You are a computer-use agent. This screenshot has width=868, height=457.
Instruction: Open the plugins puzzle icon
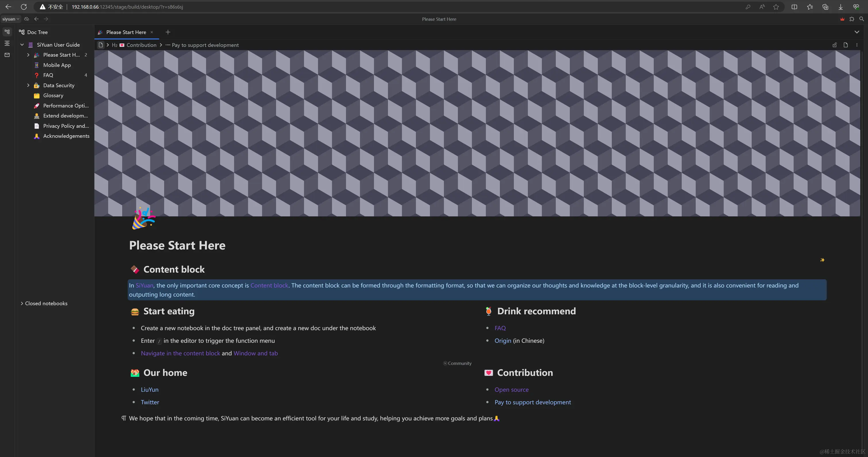pyautogui.click(x=852, y=19)
